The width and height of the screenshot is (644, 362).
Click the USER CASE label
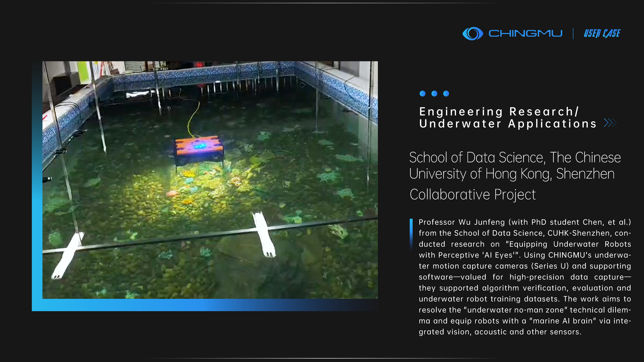[x=602, y=34]
